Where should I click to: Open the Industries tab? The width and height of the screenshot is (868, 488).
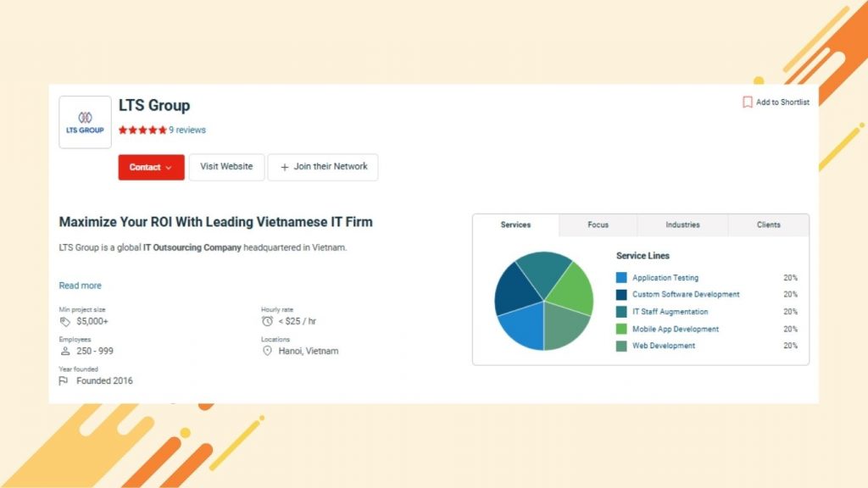point(682,225)
